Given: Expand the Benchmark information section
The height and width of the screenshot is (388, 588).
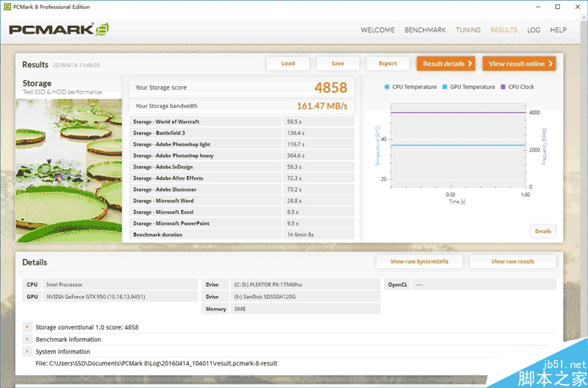Looking at the screenshot, I should (27, 339).
